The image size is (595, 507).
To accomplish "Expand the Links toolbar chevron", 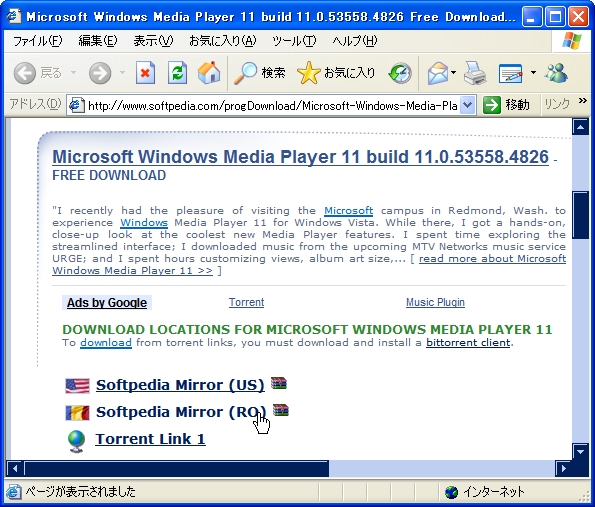I will coord(583,101).
